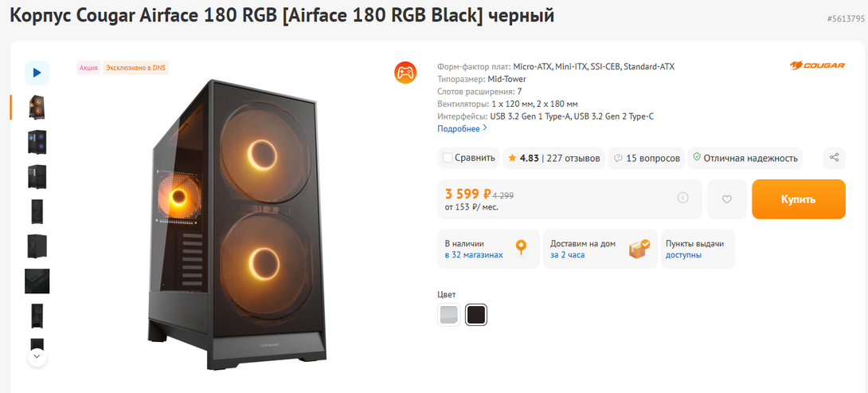
Task: Select the black color swatch
Action: click(x=476, y=315)
